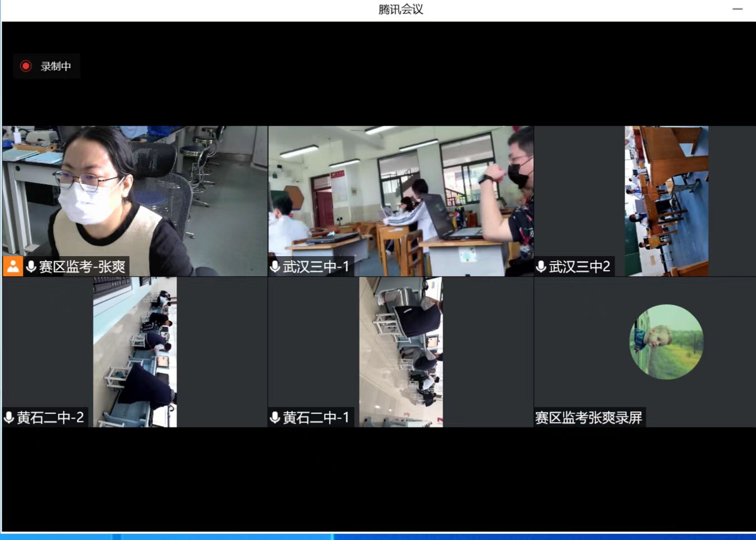This screenshot has height=540, width=756.
Task: Click the round avatar of 赛区监考张爽录屏
Action: click(x=666, y=342)
